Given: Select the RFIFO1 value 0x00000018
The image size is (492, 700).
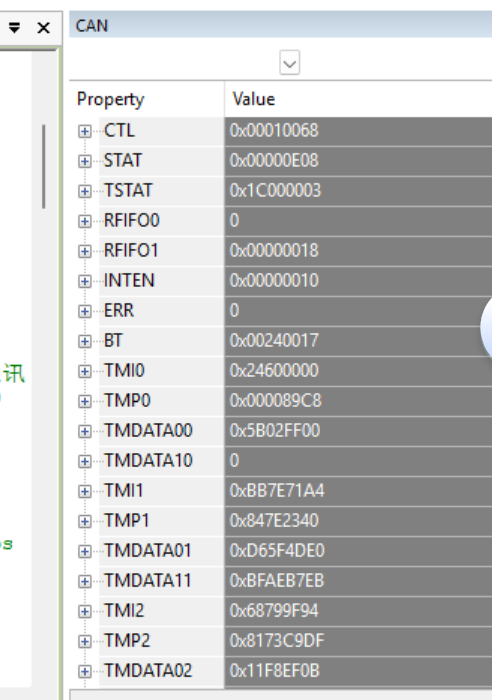Looking at the screenshot, I should tap(274, 250).
